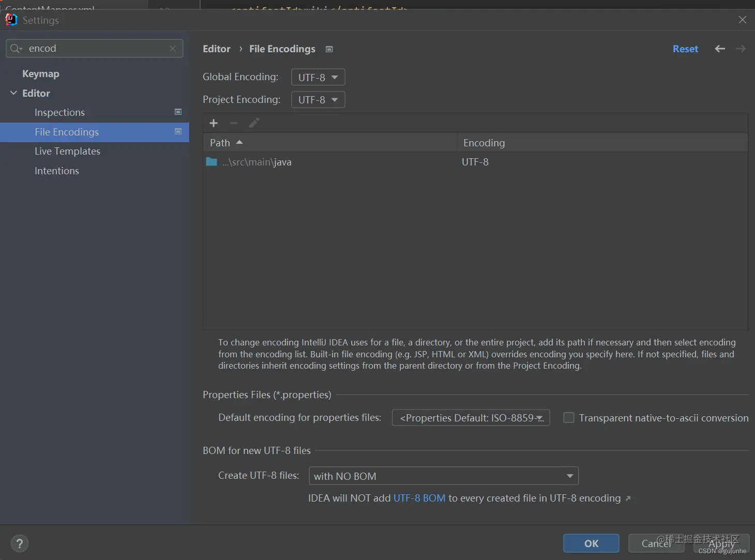The height and width of the screenshot is (560, 755).
Task: Remove selected path with the minus icon
Action: coord(234,123)
